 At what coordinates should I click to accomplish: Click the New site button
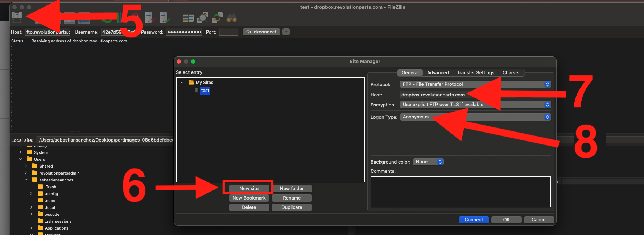pos(249,189)
